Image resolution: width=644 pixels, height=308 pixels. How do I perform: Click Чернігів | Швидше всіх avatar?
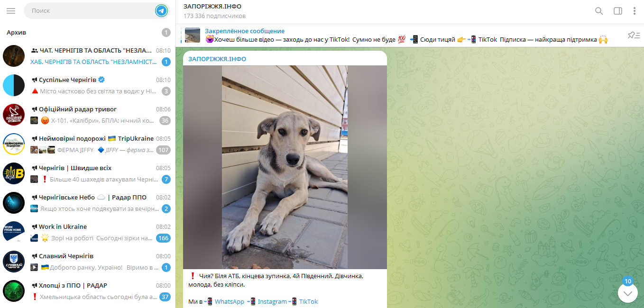(14, 173)
